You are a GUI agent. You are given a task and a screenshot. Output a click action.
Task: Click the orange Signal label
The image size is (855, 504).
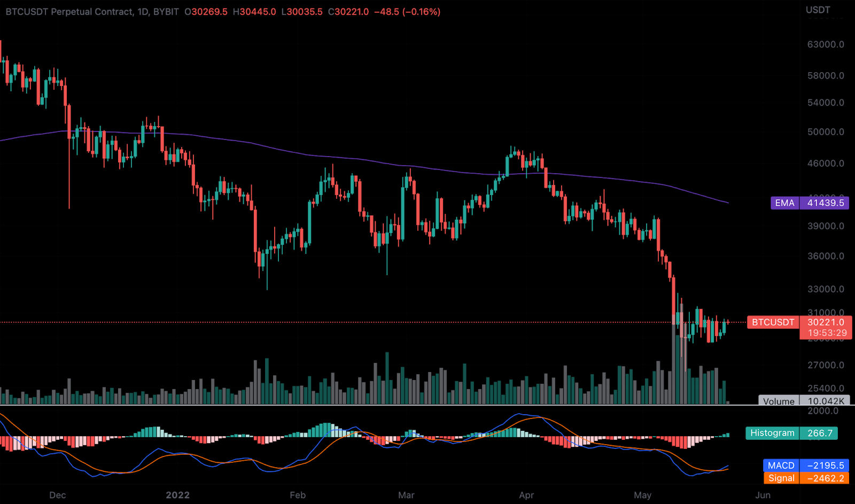tap(781, 478)
